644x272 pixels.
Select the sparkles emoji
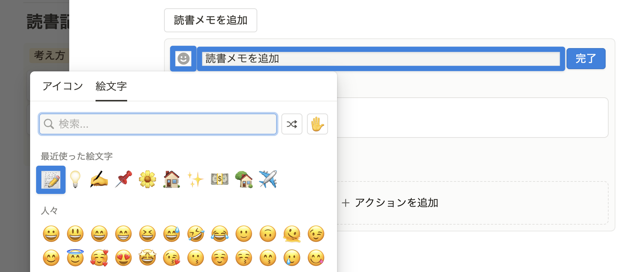tap(196, 180)
